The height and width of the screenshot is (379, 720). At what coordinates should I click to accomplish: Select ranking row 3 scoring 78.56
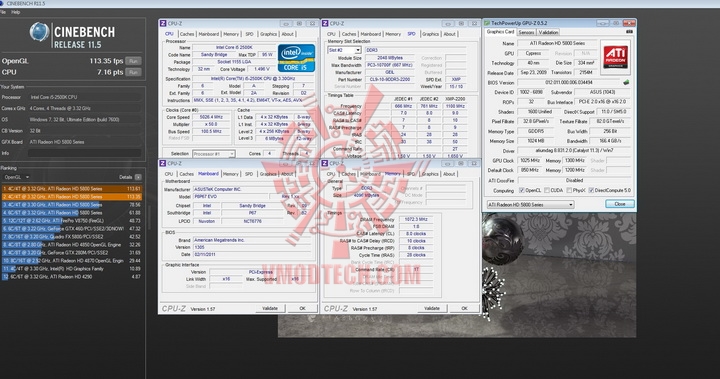point(72,205)
